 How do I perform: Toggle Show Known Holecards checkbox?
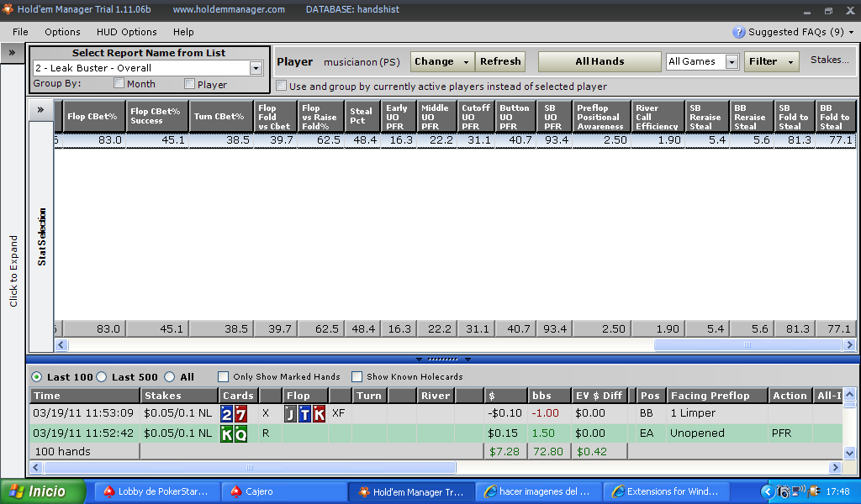pyautogui.click(x=357, y=377)
